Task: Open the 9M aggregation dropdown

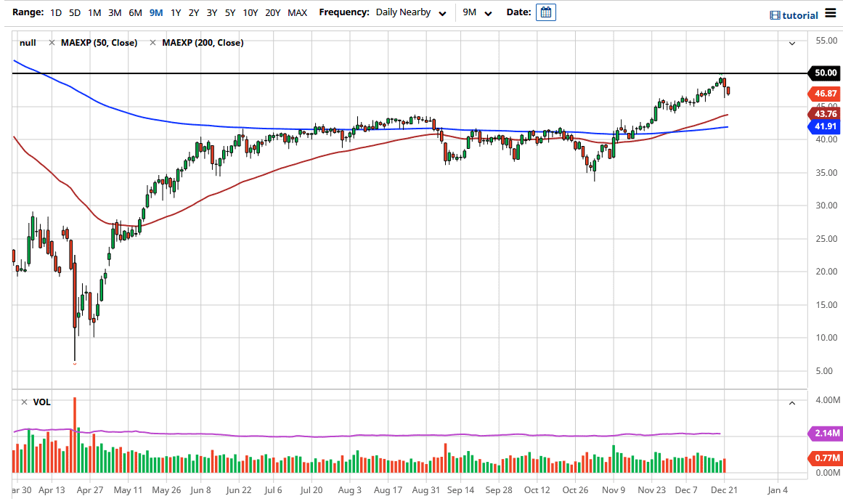Action: pos(474,12)
